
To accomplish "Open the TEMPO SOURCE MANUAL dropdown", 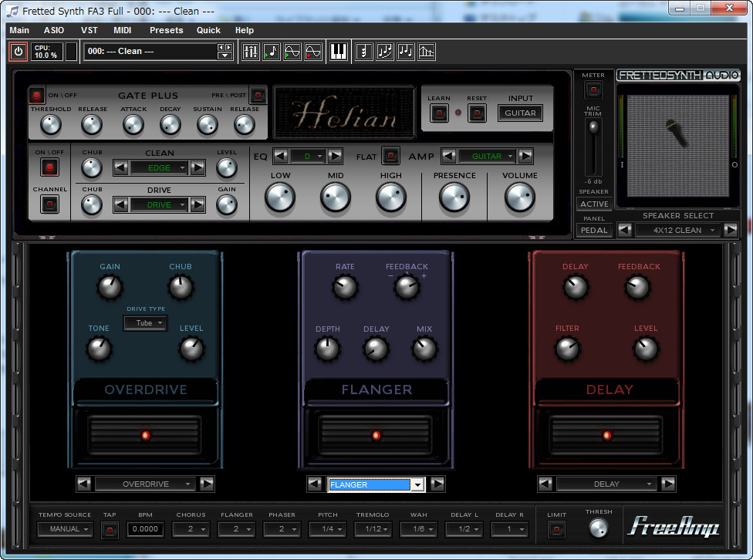I will tap(65, 529).
